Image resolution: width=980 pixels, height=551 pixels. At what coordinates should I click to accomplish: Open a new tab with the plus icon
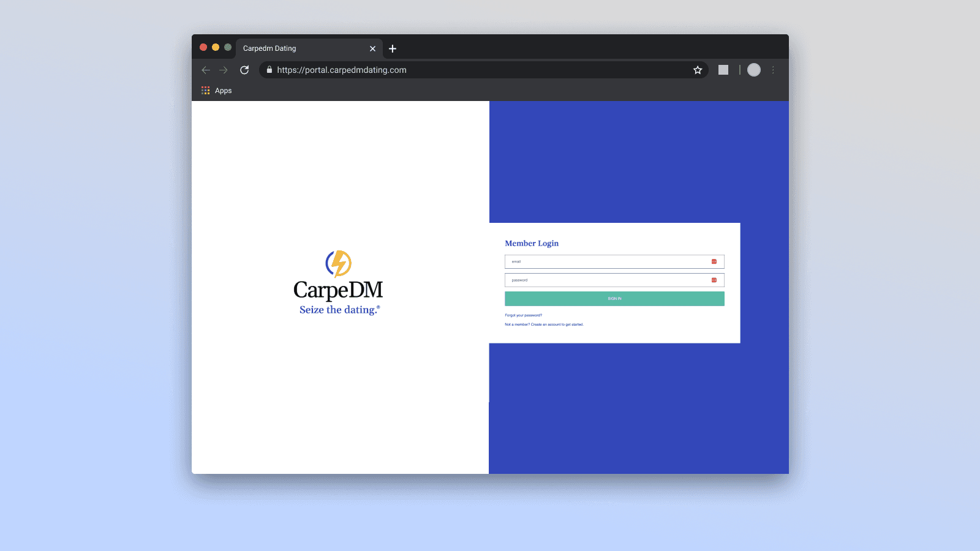point(393,48)
